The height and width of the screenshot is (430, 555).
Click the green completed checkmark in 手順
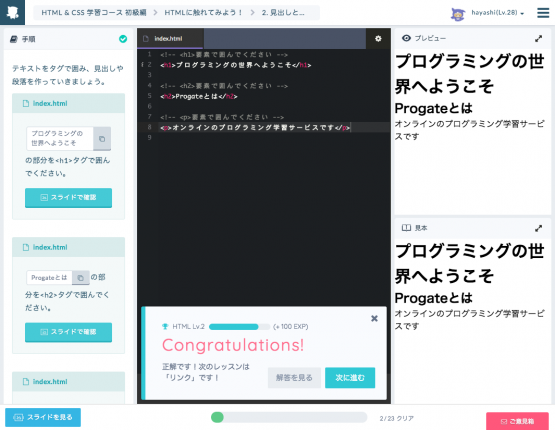pyautogui.click(x=123, y=39)
